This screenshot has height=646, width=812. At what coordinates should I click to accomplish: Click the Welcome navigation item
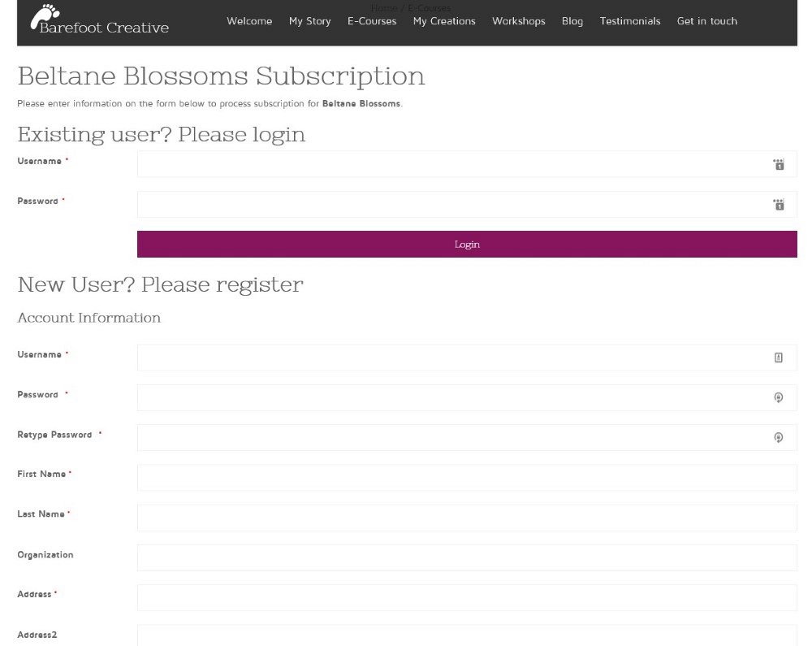[x=249, y=21]
